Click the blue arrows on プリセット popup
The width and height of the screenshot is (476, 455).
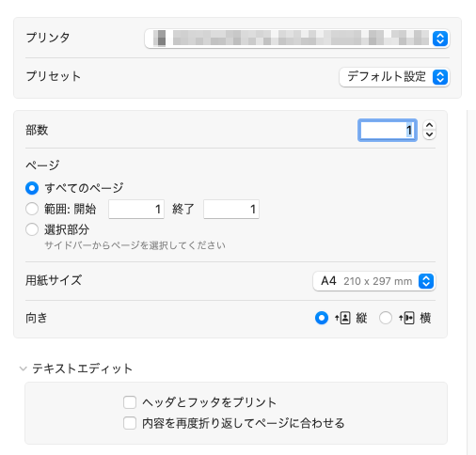click(440, 77)
